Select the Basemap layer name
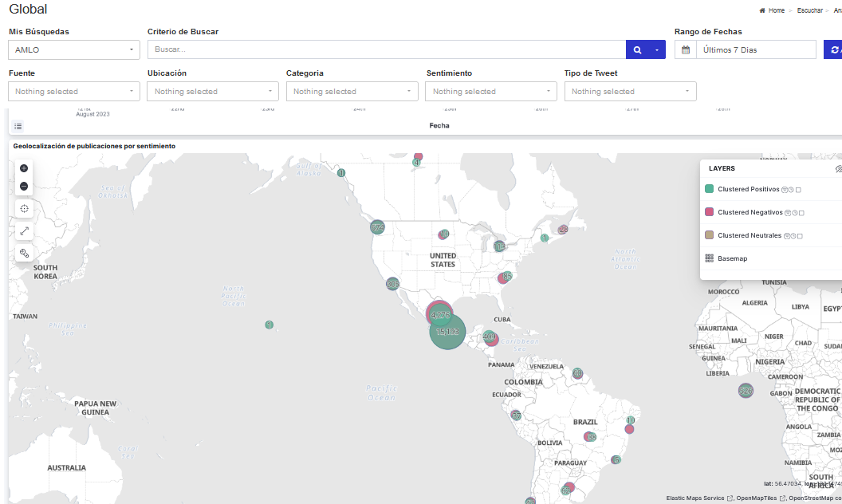This screenshot has height=504, width=842. tap(733, 258)
